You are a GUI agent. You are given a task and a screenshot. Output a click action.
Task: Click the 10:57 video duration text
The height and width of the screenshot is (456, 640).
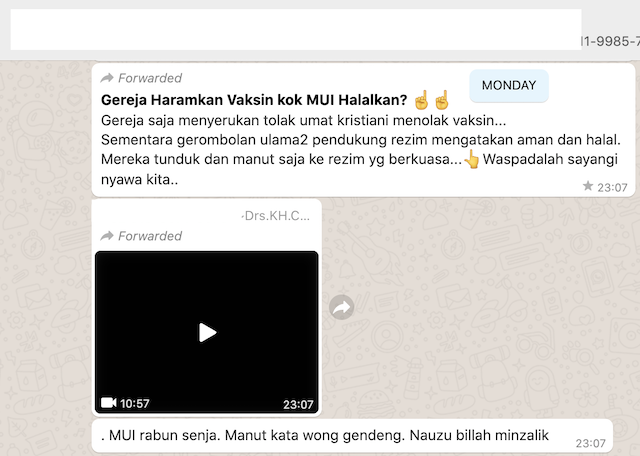point(135,403)
